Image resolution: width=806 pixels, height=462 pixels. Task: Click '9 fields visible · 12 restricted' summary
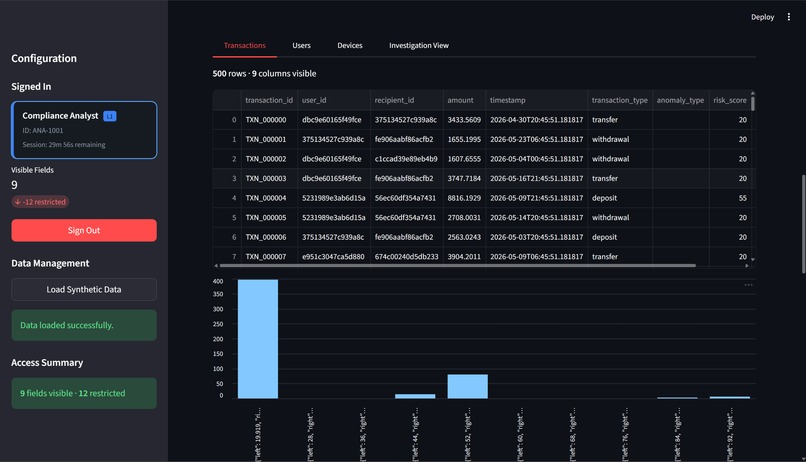[x=84, y=393]
